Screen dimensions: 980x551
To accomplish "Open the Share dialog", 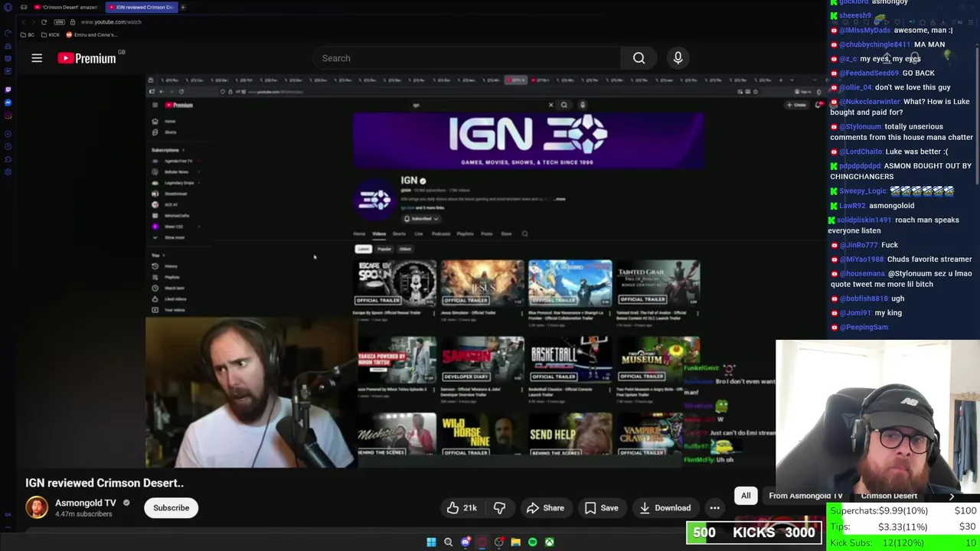I will click(x=545, y=508).
